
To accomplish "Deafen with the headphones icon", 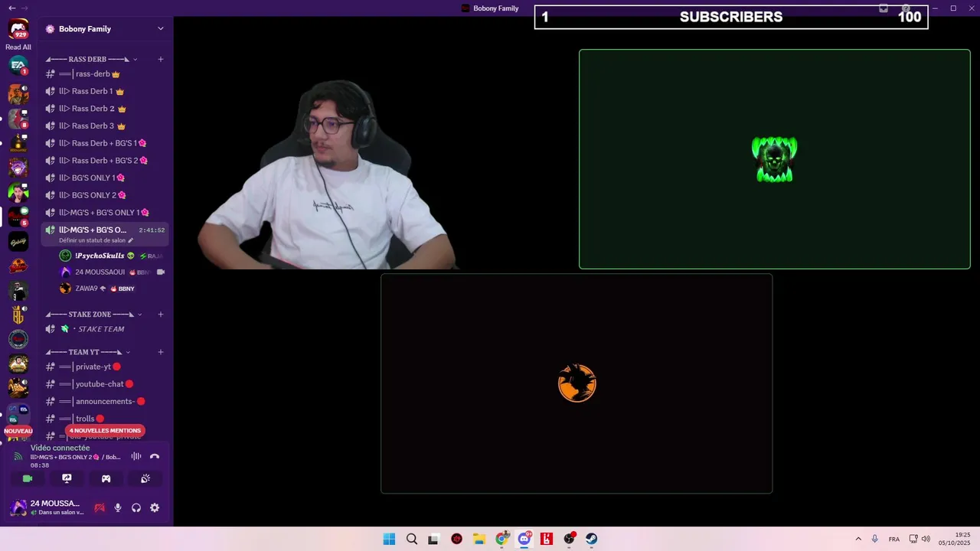I will 136,507.
